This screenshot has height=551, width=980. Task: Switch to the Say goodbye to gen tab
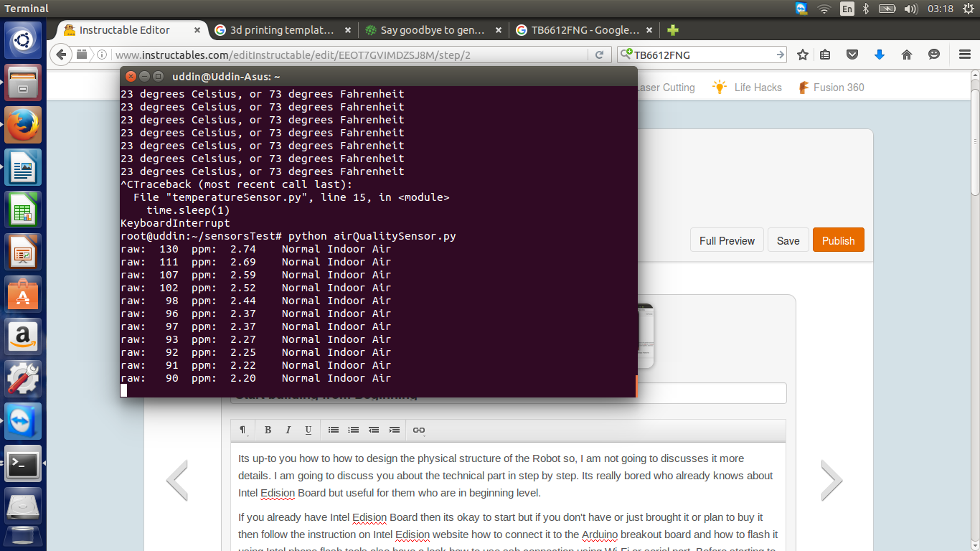coord(433,30)
